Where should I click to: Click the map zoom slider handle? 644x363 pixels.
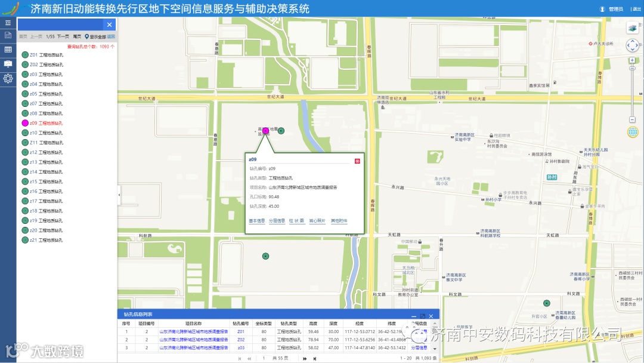click(633, 68)
